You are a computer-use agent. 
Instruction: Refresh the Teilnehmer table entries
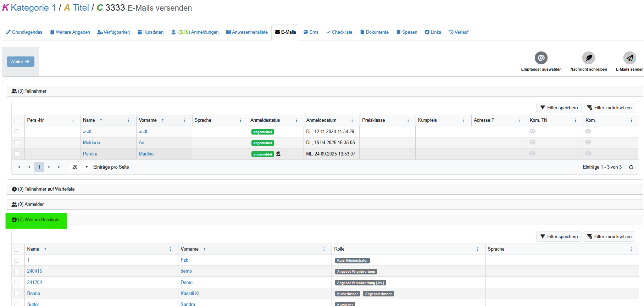(x=631, y=167)
